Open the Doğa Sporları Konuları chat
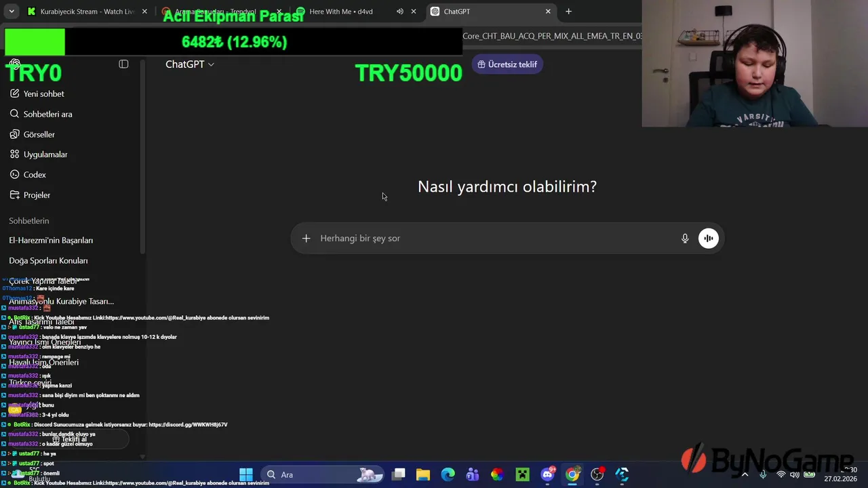The image size is (868, 488). point(48,261)
